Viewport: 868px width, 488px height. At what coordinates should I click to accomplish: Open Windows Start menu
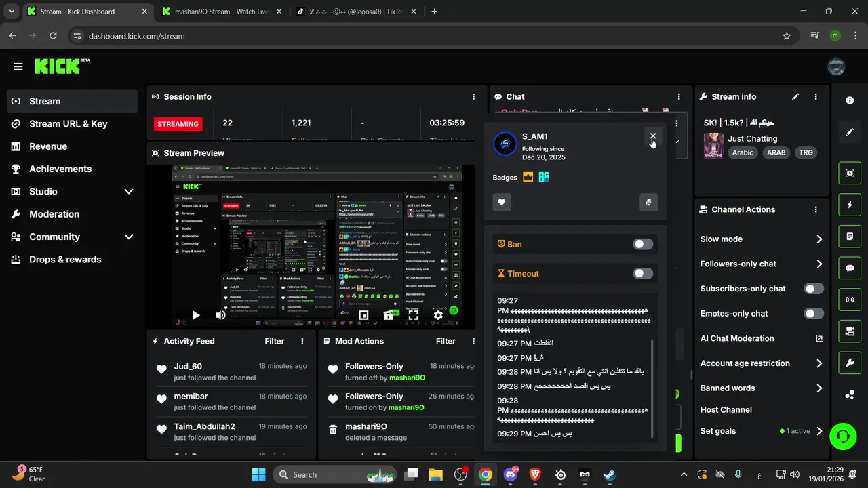coord(259,474)
